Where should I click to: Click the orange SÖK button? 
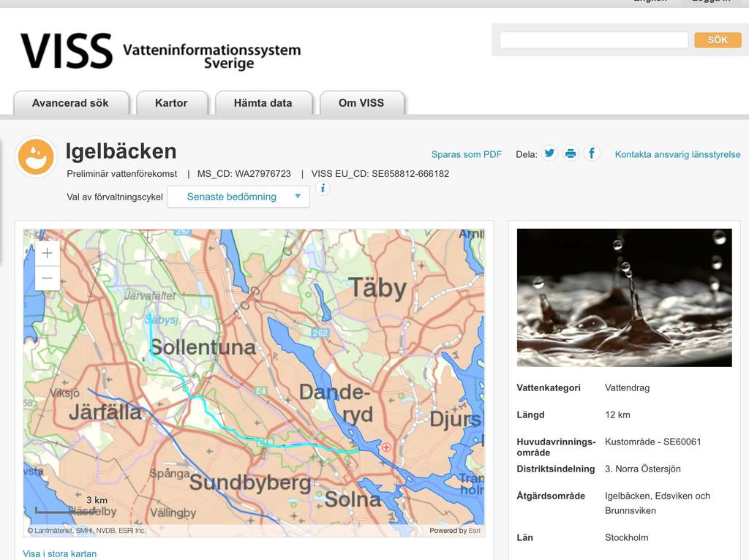718,40
